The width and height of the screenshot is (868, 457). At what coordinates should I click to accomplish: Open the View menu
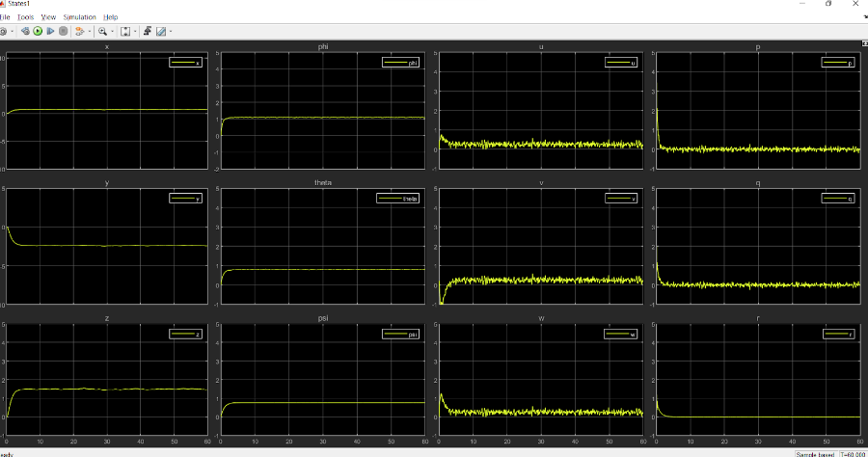[48, 16]
